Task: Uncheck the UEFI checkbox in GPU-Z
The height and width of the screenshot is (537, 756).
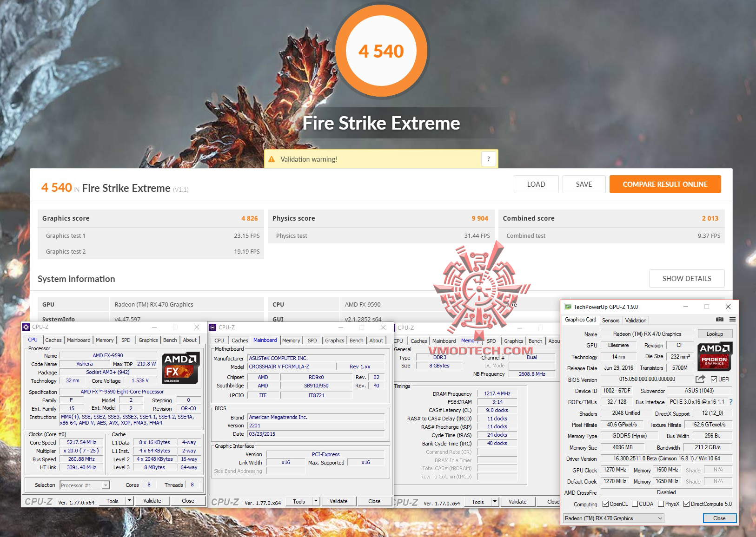Action: (x=713, y=379)
